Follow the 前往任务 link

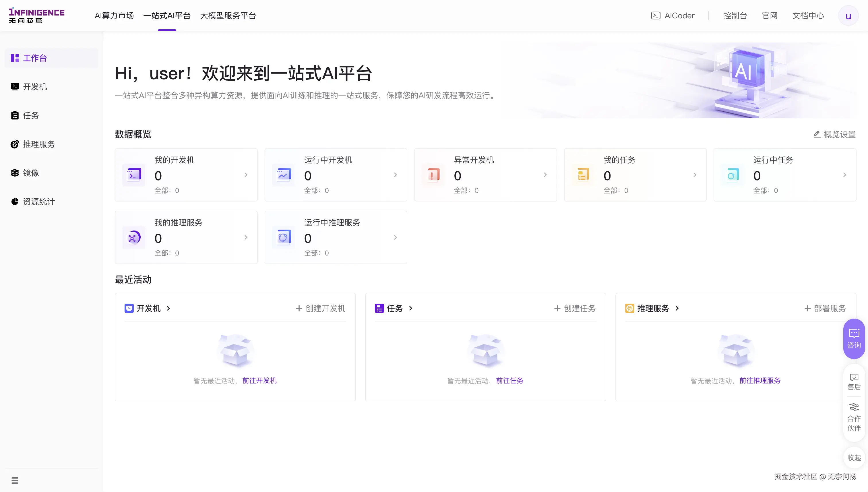(x=509, y=381)
